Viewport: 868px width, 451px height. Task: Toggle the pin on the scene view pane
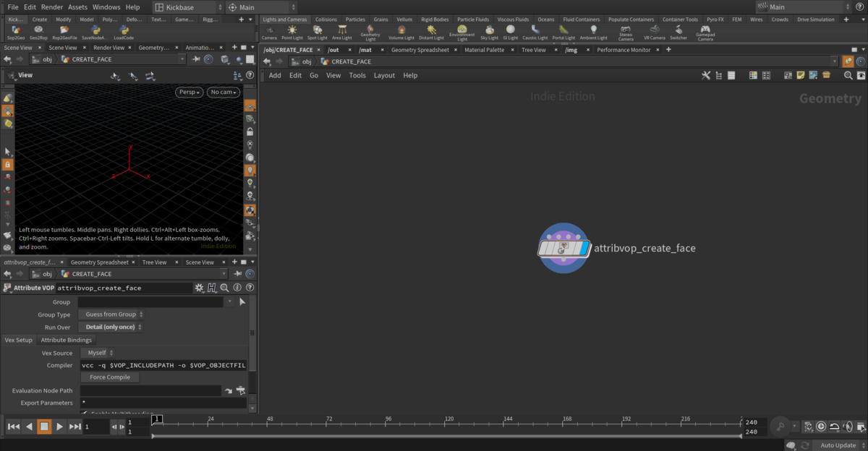[x=197, y=59]
